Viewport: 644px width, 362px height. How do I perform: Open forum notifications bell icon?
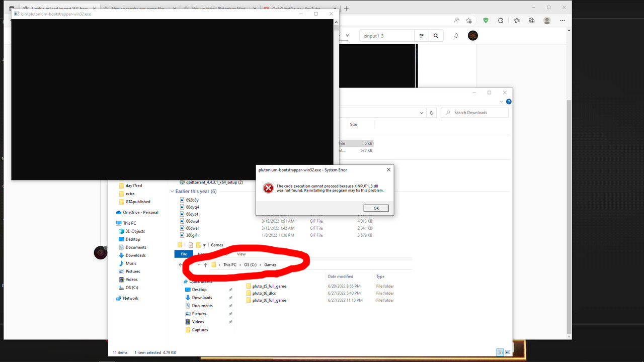(456, 36)
